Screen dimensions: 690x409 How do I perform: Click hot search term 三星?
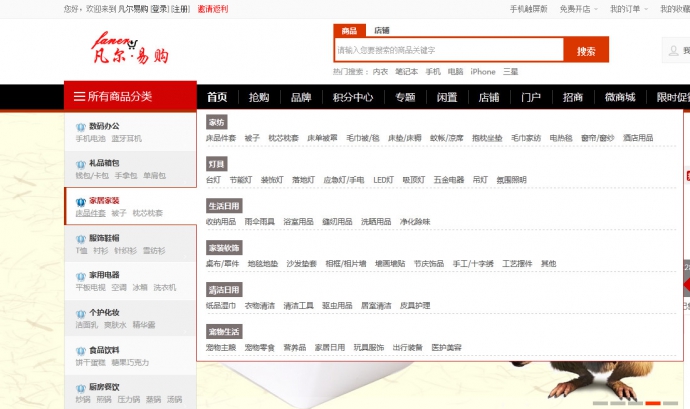[x=510, y=71]
